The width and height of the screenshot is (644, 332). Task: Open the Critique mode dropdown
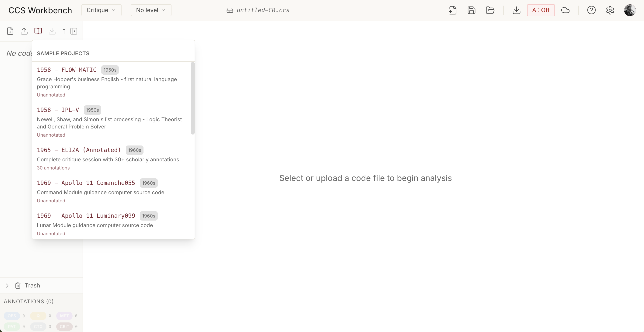pos(101,10)
